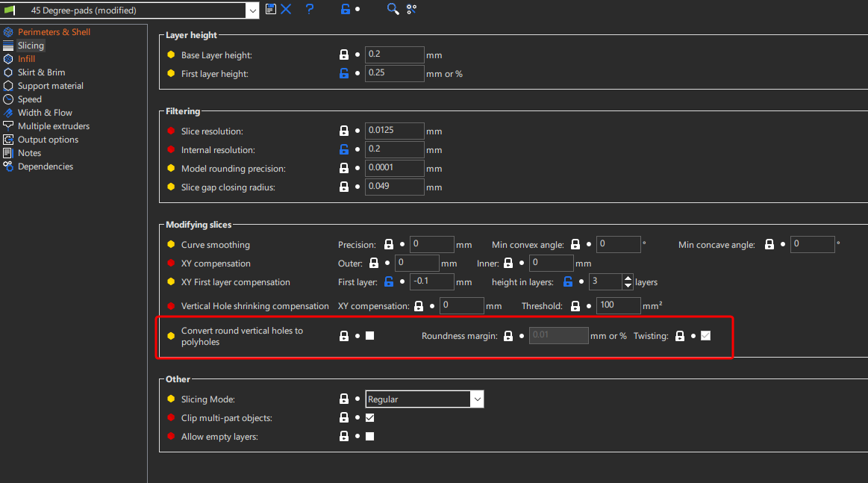The width and height of the screenshot is (868, 483).
Task: Click lock icon for Min convex angle
Action: (x=575, y=244)
